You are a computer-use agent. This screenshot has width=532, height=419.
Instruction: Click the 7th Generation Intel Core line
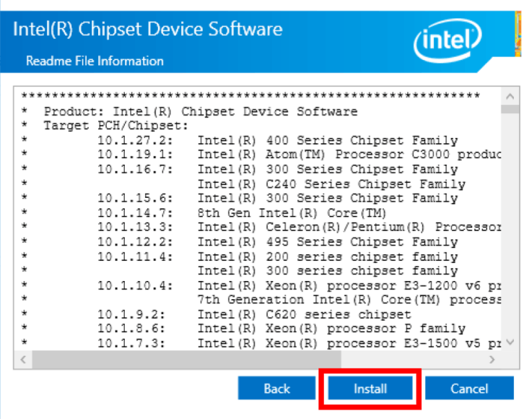(349, 300)
